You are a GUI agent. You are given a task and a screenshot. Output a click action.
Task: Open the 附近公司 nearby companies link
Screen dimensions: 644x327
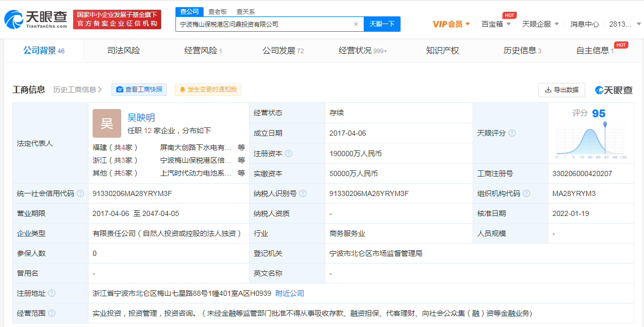pos(290,293)
